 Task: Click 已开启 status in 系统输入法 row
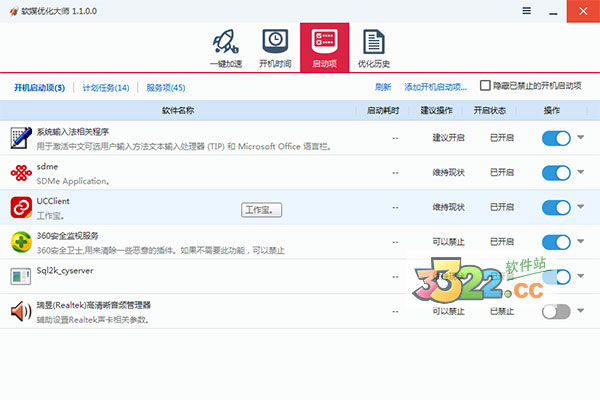pyautogui.click(x=502, y=138)
